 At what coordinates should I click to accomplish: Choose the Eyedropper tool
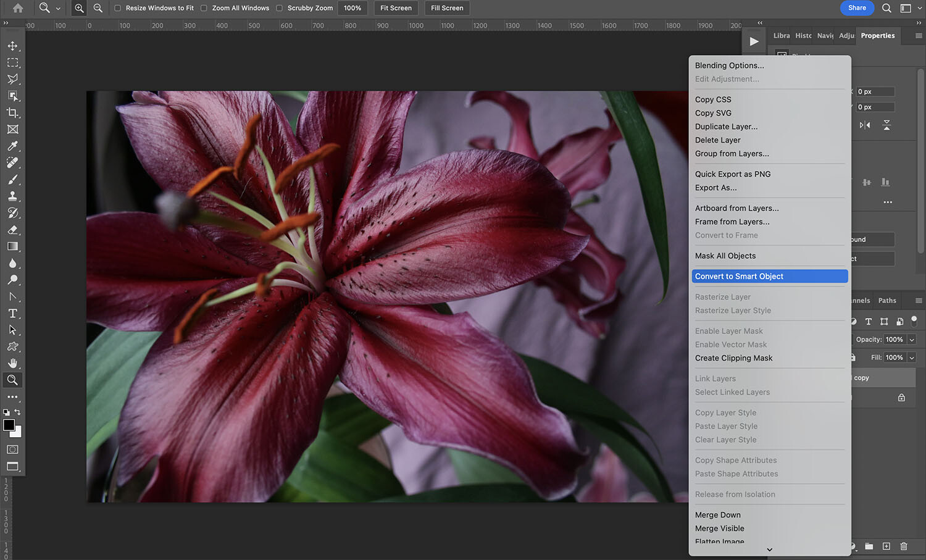coord(12,146)
